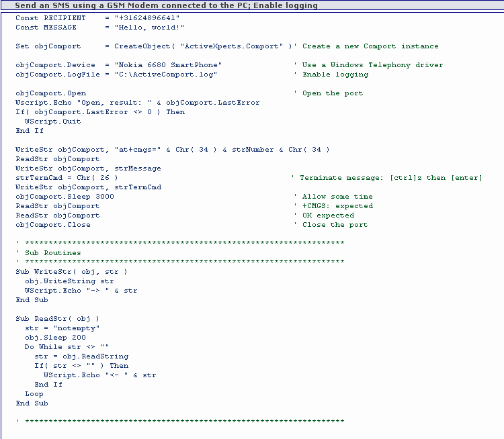
Task: Click Sub WriteStr( obj, str ) declaration
Action: pos(71,272)
